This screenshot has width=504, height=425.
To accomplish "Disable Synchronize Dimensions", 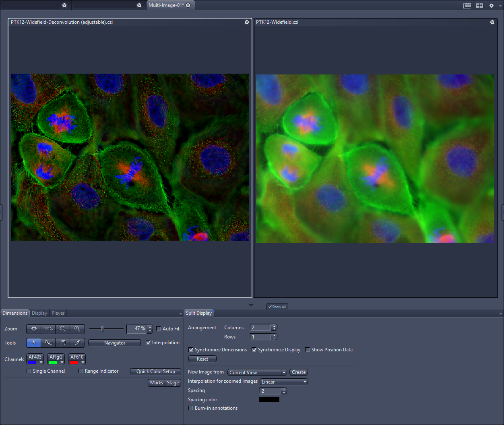I will point(191,349).
